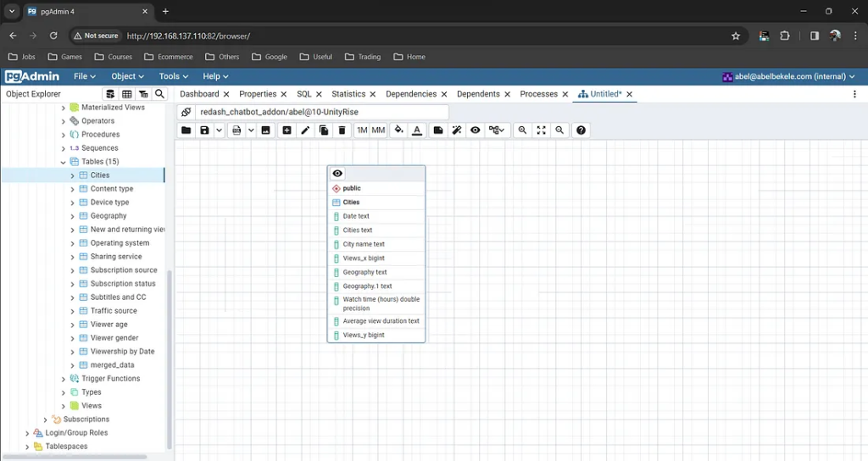Click the Save project icon in ERD toolbar
Viewport: 868px width, 461px height.
pos(204,131)
